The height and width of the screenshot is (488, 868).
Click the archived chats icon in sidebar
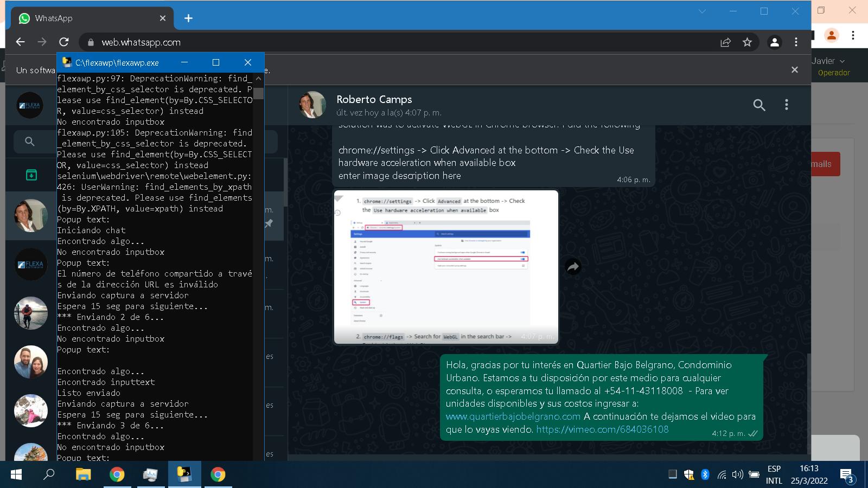pyautogui.click(x=31, y=175)
